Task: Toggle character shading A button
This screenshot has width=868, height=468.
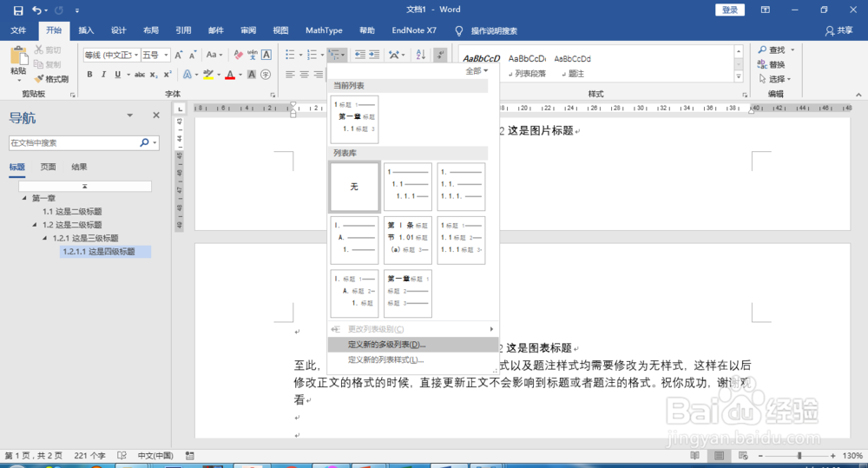Action: (x=252, y=74)
